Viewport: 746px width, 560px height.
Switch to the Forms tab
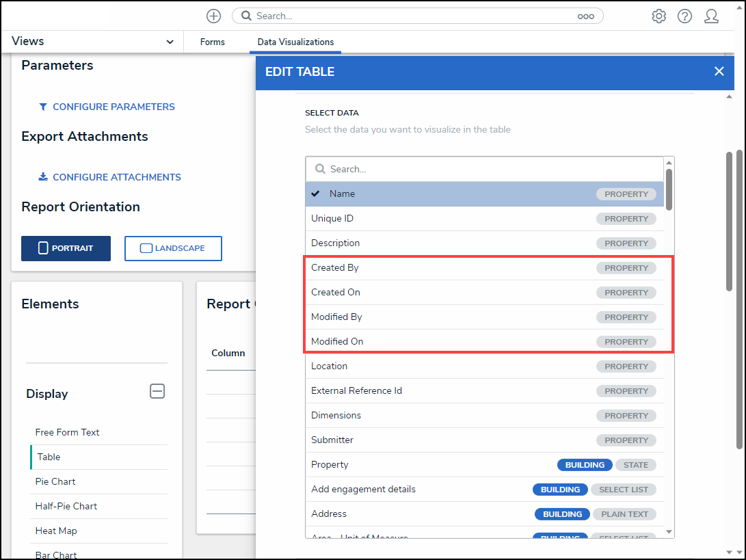(212, 42)
